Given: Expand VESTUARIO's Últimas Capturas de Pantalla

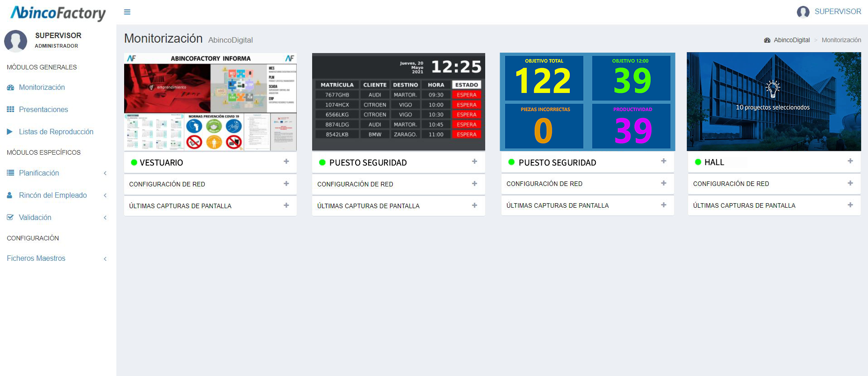Looking at the screenshot, I should pos(286,205).
